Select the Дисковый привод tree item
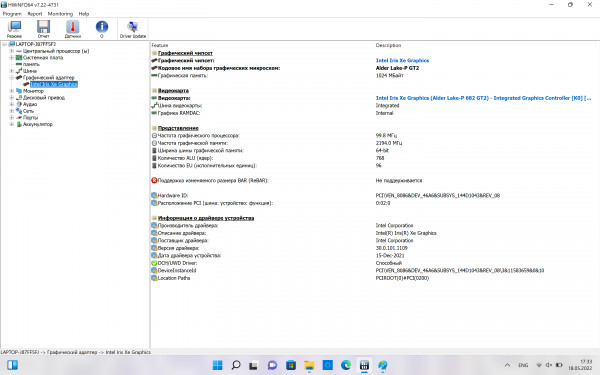Image resolution: width=600 pixels, height=375 pixels. (x=44, y=98)
